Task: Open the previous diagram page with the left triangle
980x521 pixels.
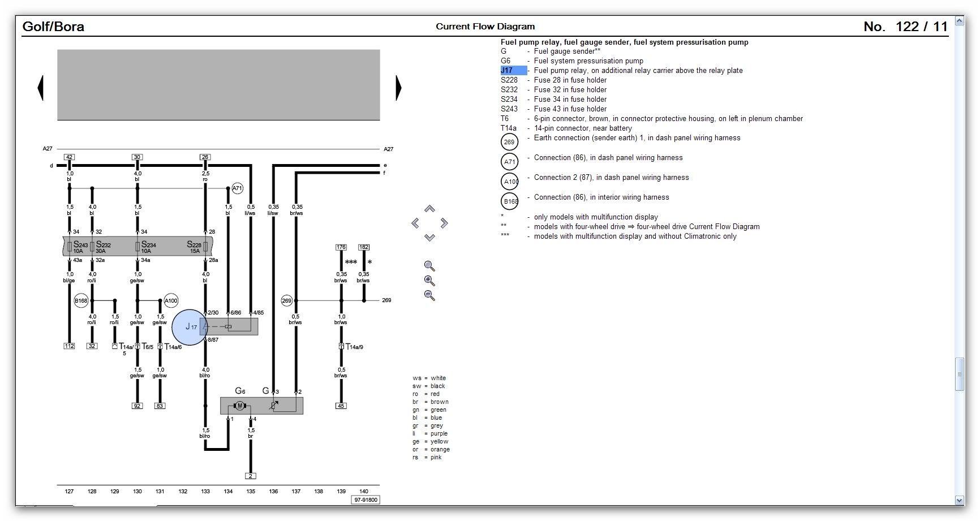Action: [41, 87]
